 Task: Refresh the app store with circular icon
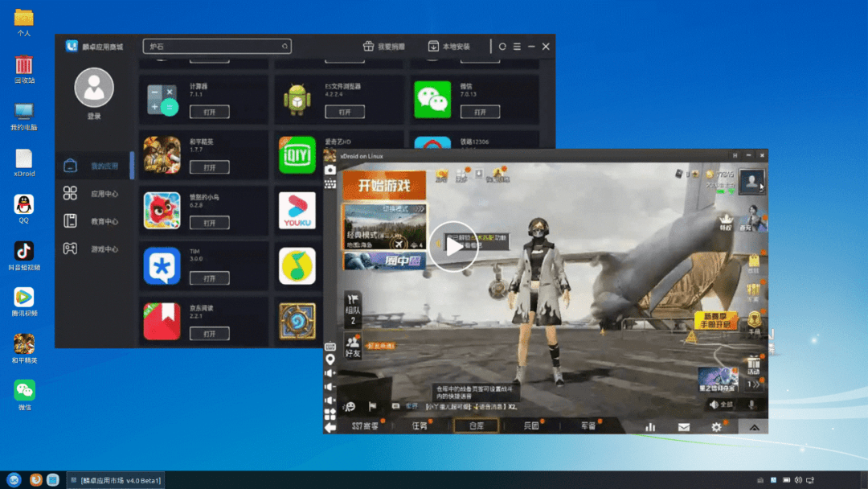click(502, 47)
